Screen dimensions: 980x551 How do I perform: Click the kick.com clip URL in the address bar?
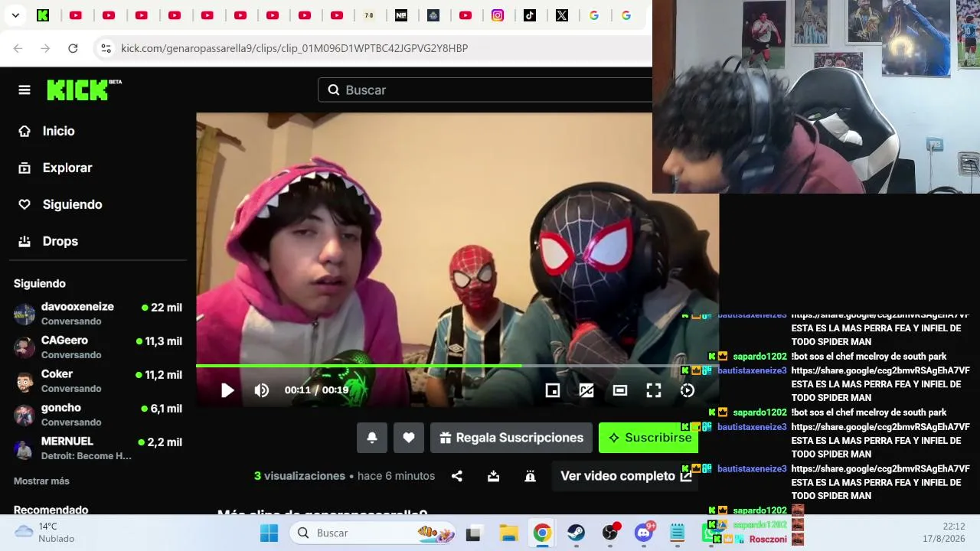[294, 48]
